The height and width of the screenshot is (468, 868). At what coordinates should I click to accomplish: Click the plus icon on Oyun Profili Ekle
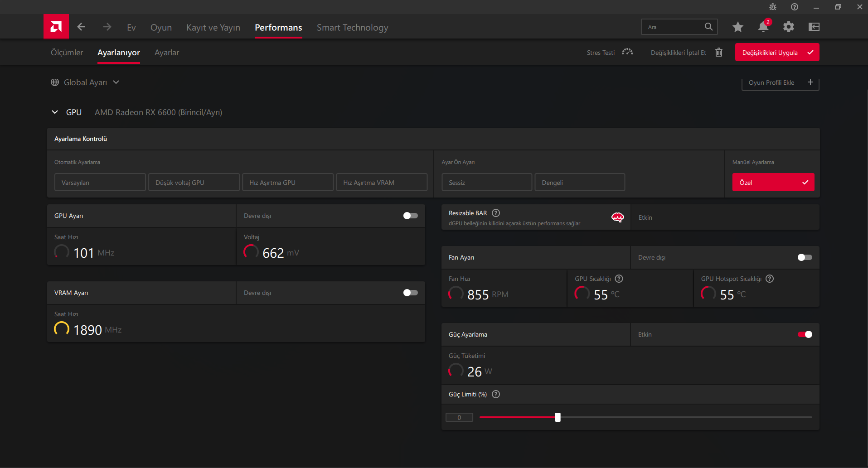pyautogui.click(x=810, y=82)
